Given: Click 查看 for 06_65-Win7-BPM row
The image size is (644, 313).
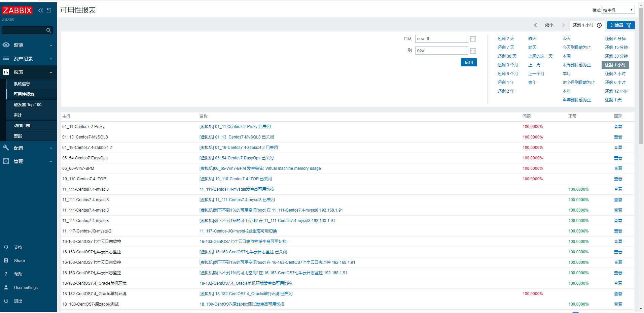Looking at the screenshot, I should 618,168.
